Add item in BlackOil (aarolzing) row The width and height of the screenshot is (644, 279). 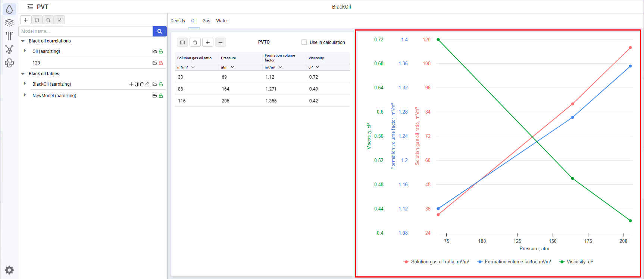click(x=131, y=84)
